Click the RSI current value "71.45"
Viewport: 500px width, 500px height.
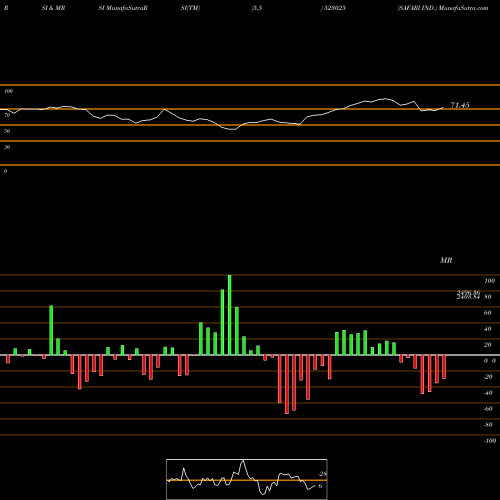click(460, 105)
